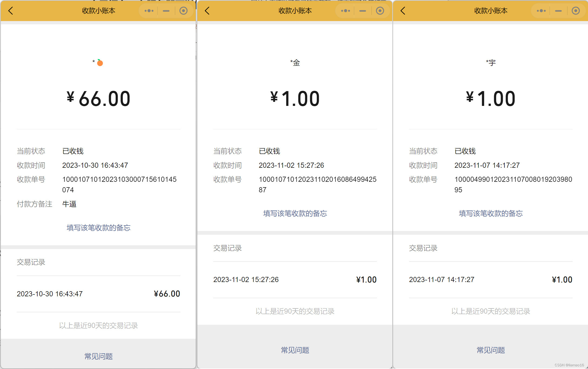Screen dimensions: 588x369
Task: Add a memo for the *金 payment
Action: point(295,213)
